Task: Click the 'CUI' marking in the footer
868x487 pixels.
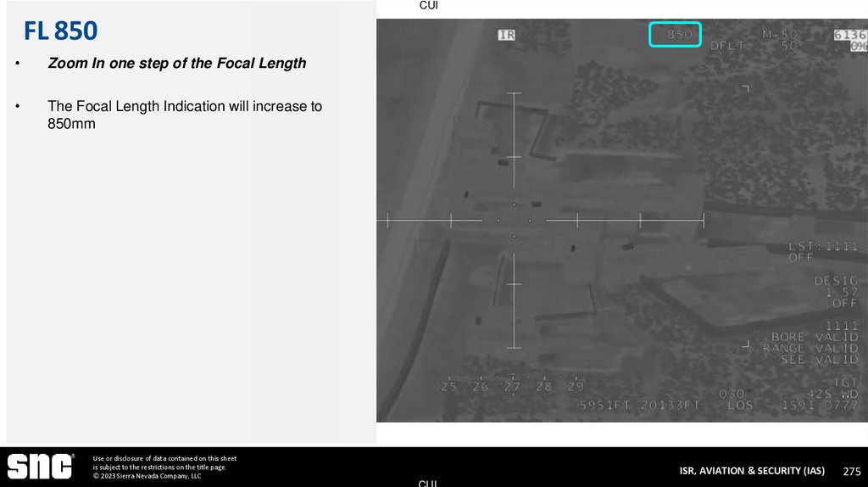Action: 428,483
